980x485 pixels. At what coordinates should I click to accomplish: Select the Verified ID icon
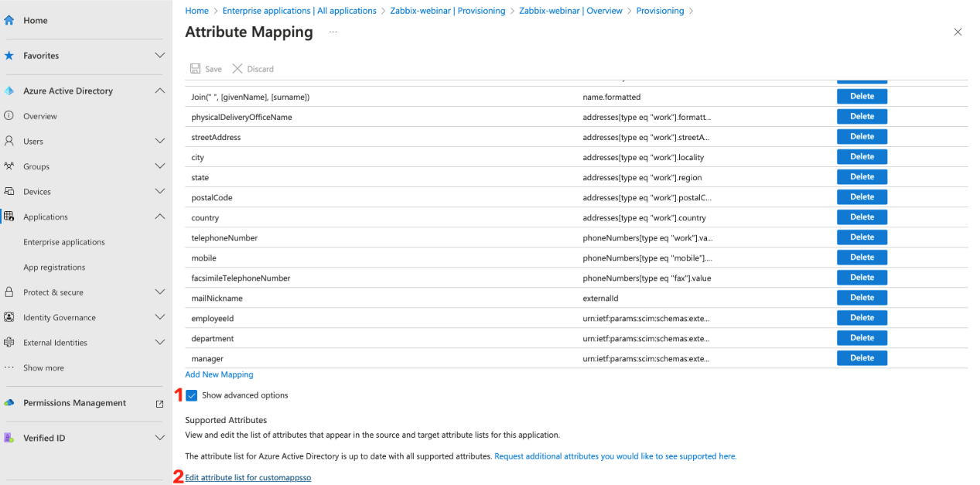9,437
